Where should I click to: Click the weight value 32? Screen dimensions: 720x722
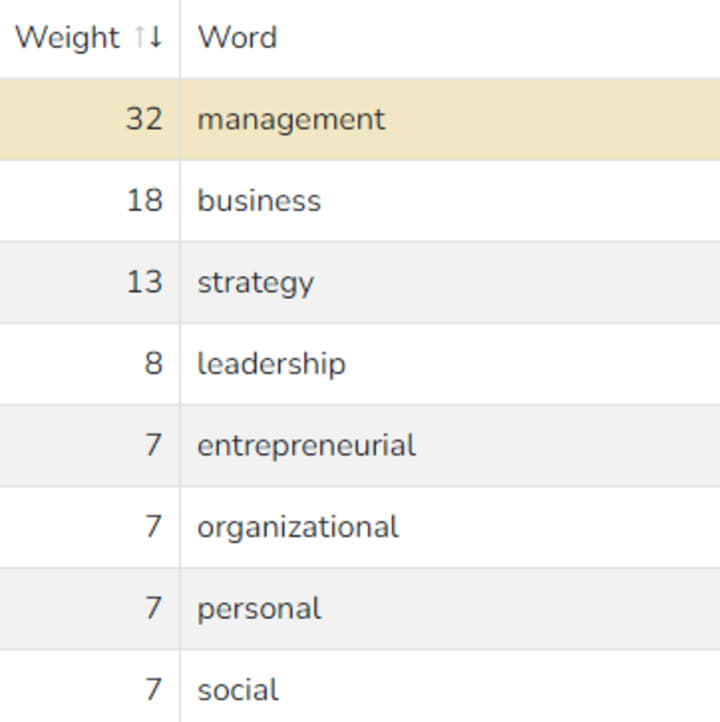143,119
